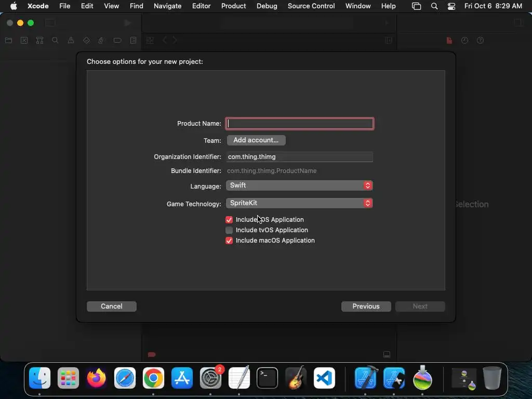Click the Stage Manager icon in menu bar
Image resolution: width=532 pixels, height=399 pixels.
point(416,6)
